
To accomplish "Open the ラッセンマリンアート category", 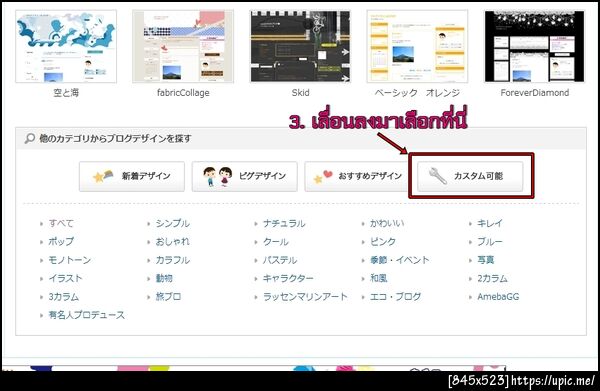I will tap(305, 297).
